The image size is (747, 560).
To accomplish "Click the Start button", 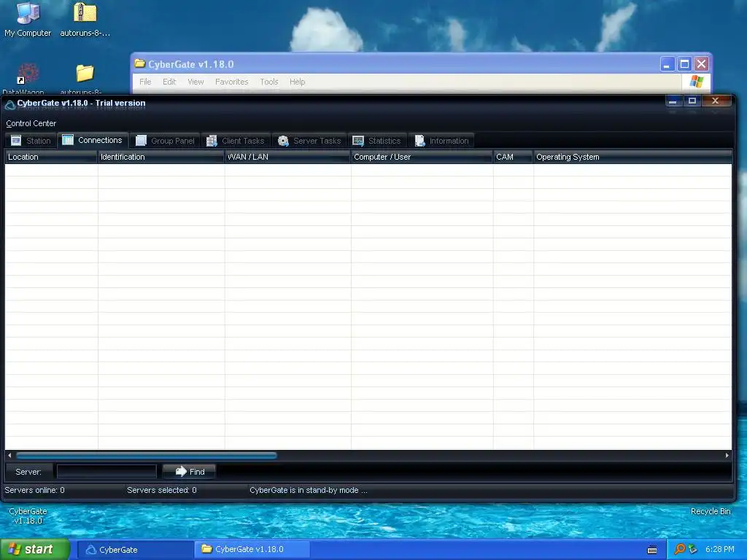I will 35,549.
